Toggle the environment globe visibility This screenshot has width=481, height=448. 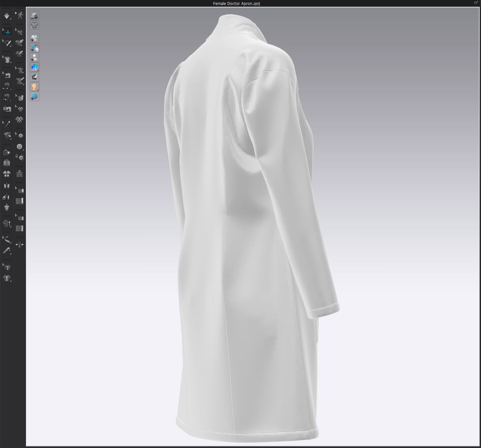[34, 97]
